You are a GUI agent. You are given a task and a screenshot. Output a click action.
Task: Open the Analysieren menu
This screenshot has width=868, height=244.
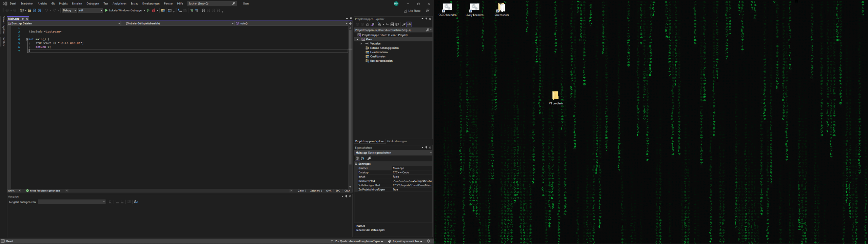(x=119, y=4)
